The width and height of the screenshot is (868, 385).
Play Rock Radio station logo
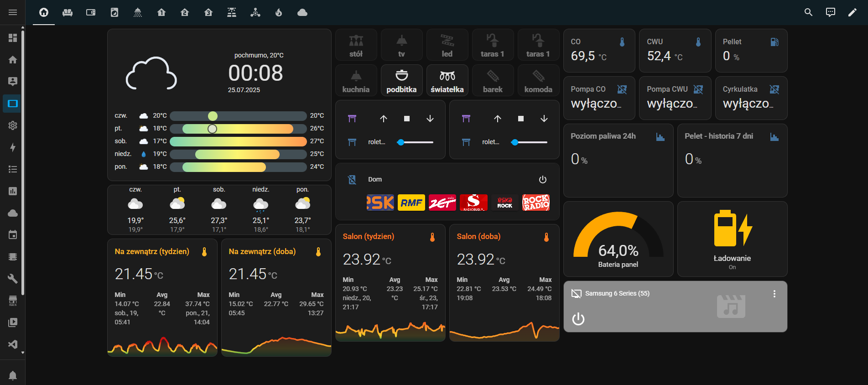(x=535, y=203)
